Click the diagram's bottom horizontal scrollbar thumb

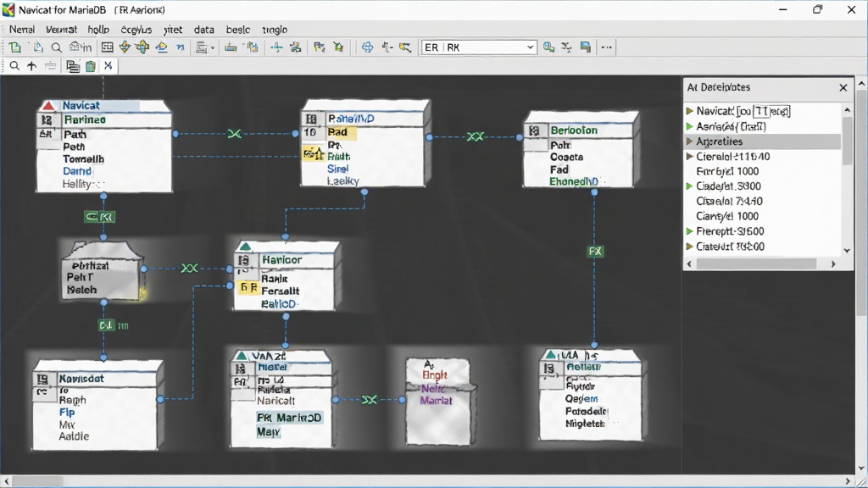coord(37,482)
